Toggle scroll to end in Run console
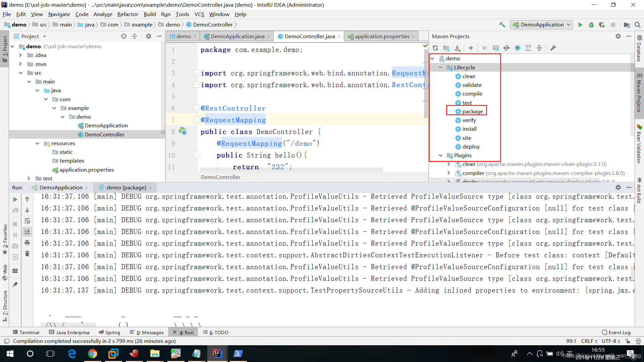The height and width of the screenshot is (362, 644). tap(27, 232)
